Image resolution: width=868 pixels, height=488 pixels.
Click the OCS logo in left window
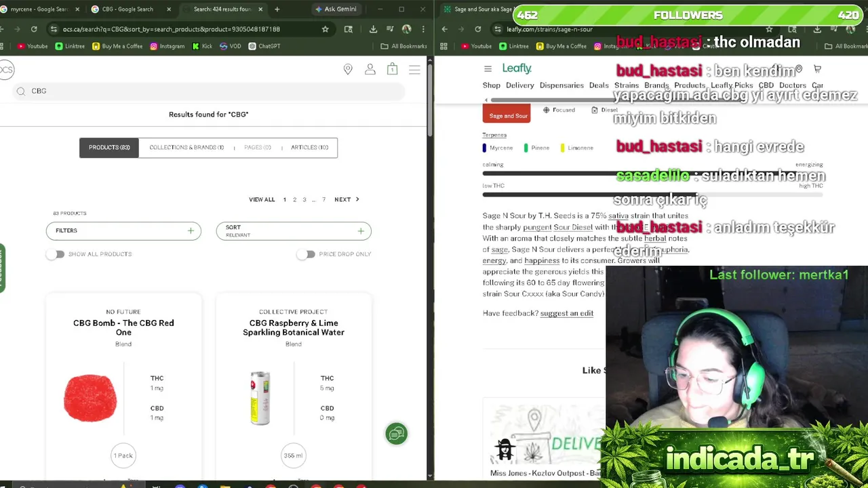coord(6,69)
